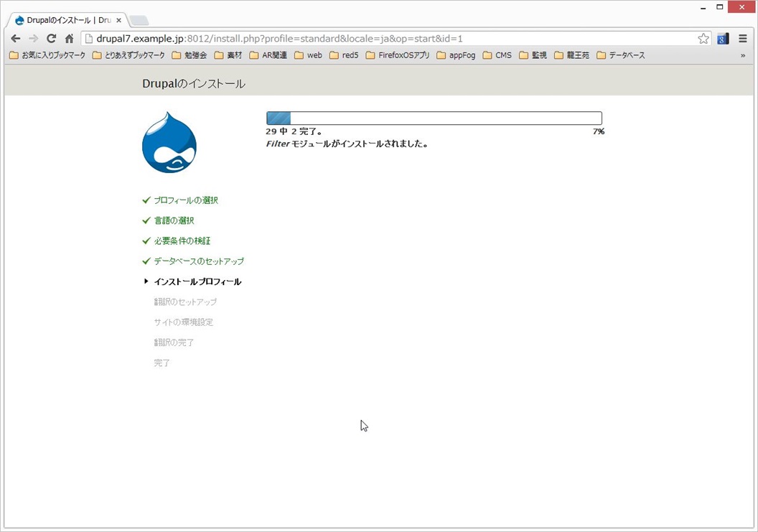The image size is (758, 532).
Task: Click the 必要条件の検証 completed step
Action: pos(182,241)
